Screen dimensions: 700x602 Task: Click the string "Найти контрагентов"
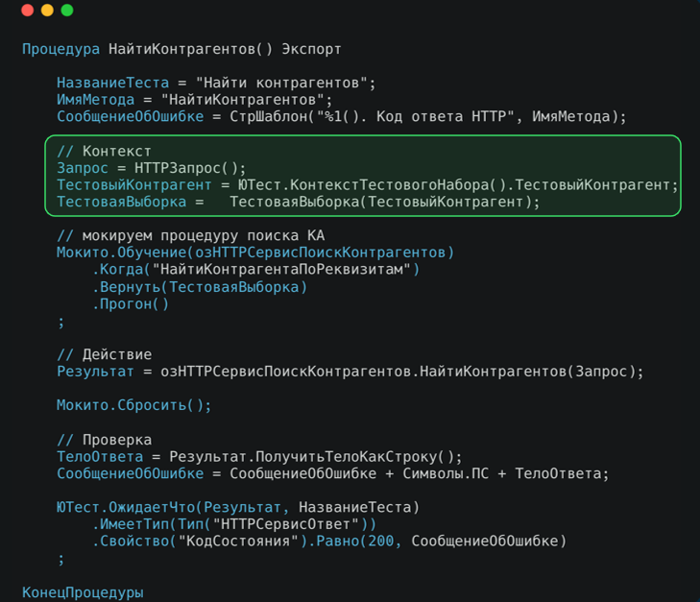pyautogui.click(x=281, y=83)
